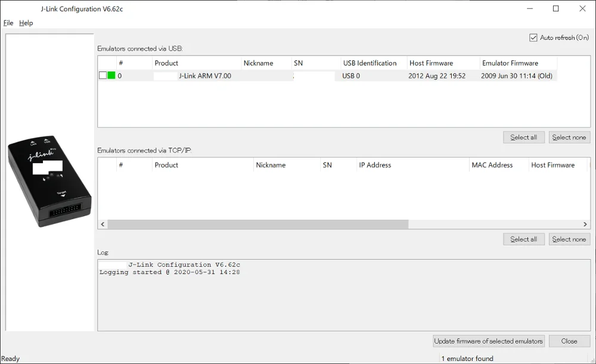Click the horizontal scrollbar thumb in TCP/IP list
This screenshot has height=364, width=596.
coord(258,224)
